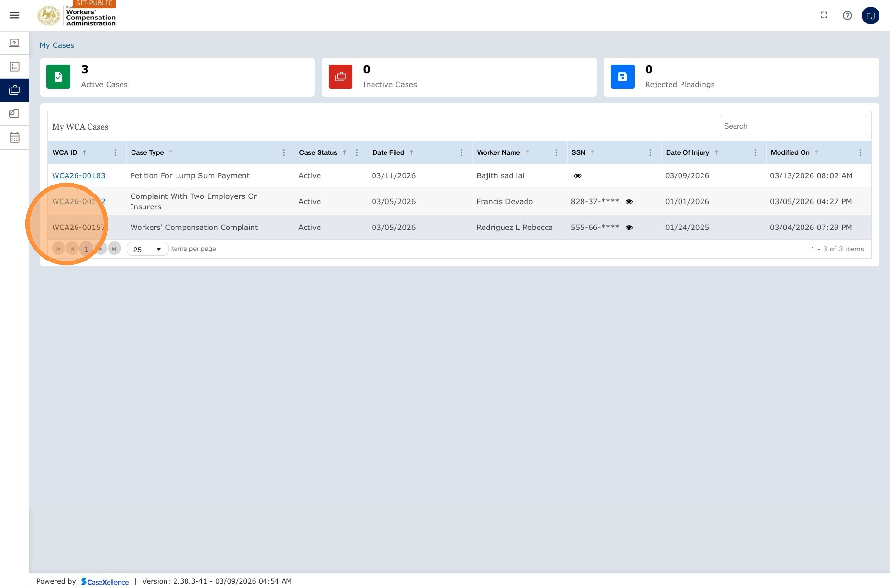
Task: Click 'Bajith sad lal' worker name
Action: click(x=500, y=176)
